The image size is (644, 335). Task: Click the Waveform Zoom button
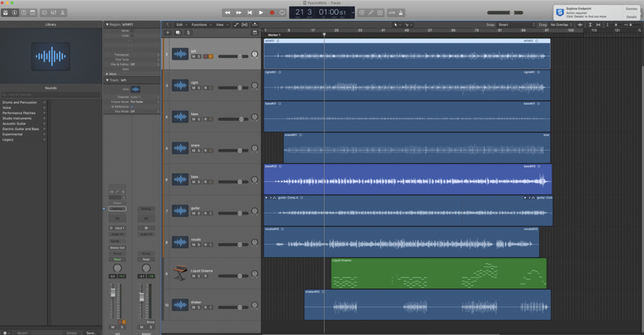[x=580, y=25]
